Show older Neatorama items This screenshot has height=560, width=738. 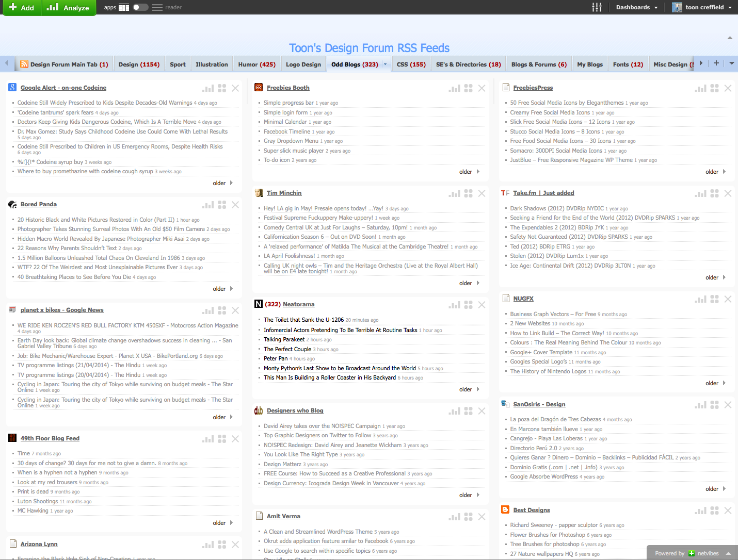pos(469,389)
